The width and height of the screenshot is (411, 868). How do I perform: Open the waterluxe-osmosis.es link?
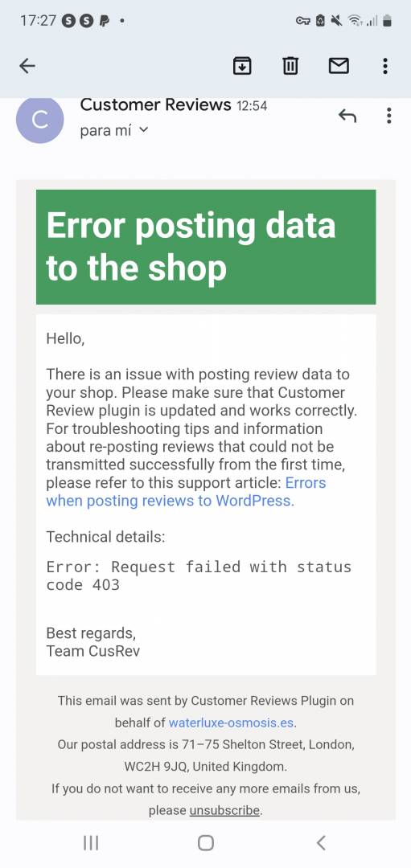tap(232, 723)
